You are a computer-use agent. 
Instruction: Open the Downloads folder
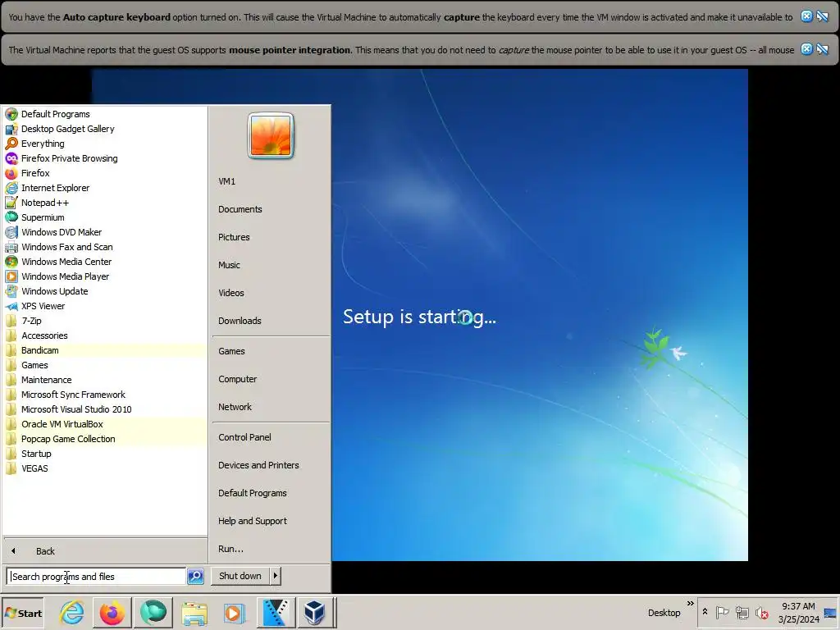point(269,321)
